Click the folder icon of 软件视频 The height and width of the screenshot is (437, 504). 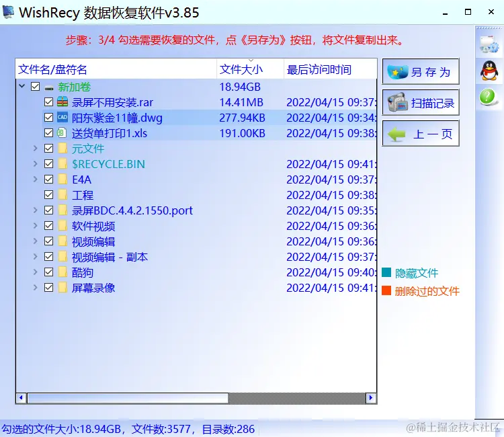pyautogui.click(x=62, y=225)
